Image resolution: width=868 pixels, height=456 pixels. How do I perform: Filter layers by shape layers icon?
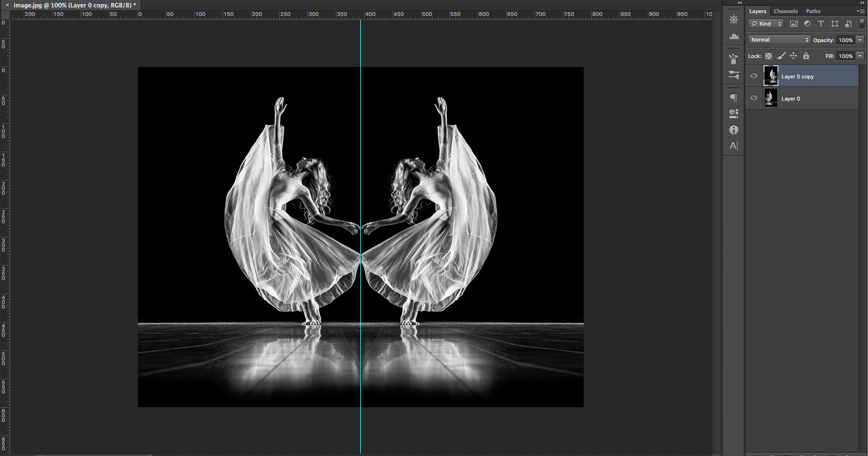[x=835, y=24]
